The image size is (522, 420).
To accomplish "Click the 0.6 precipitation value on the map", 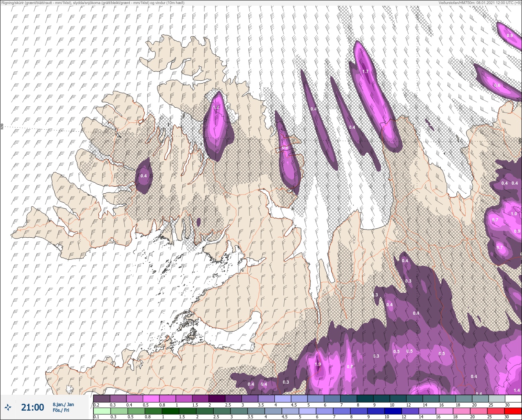I will [x=497, y=85].
